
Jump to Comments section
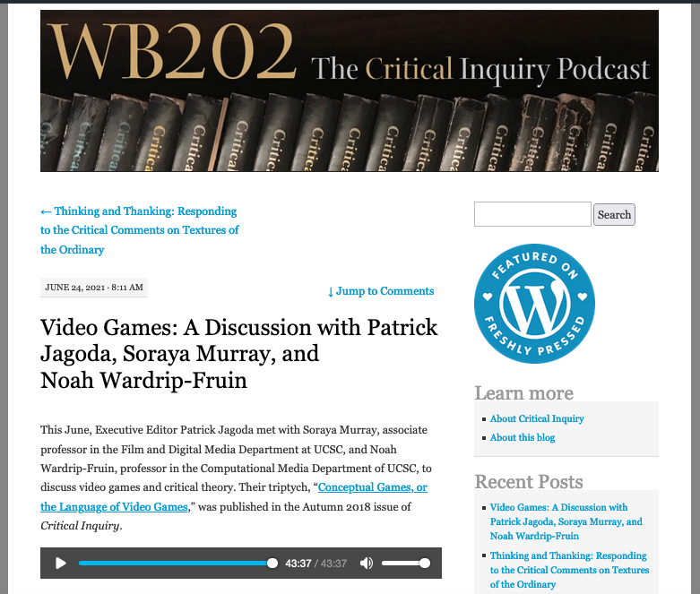(381, 291)
